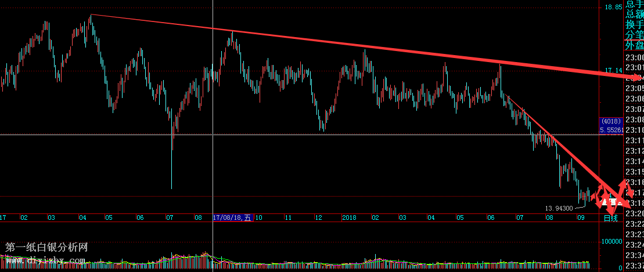Click the 外盘 outer volume label

coord(634,46)
